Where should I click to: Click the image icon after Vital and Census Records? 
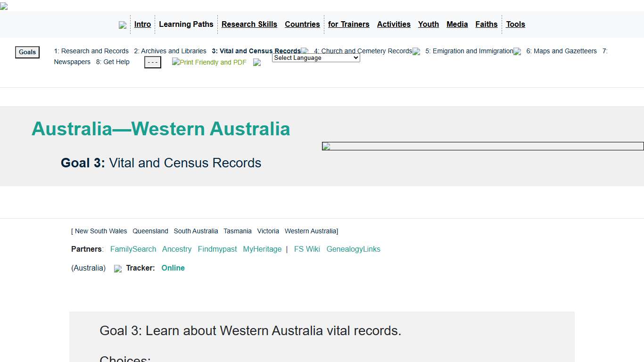pyautogui.click(x=305, y=51)
